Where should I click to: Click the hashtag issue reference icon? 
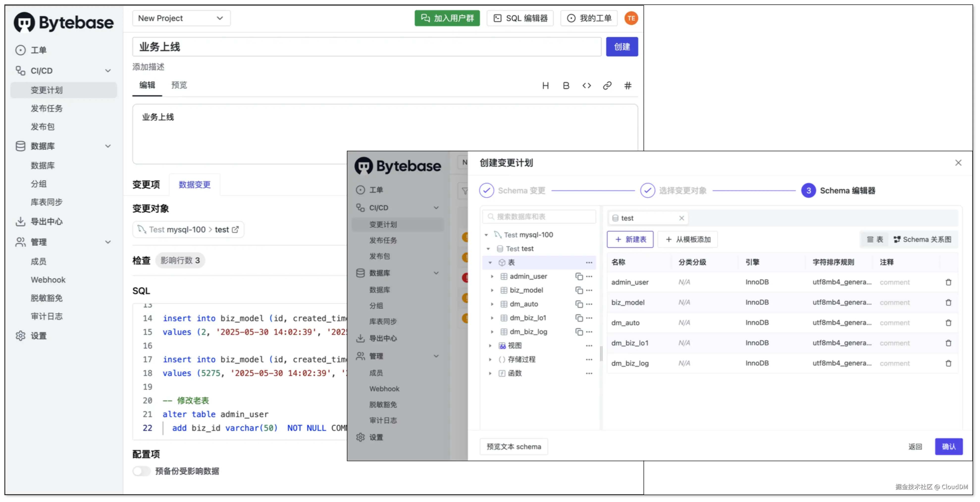tap(628, 86)
